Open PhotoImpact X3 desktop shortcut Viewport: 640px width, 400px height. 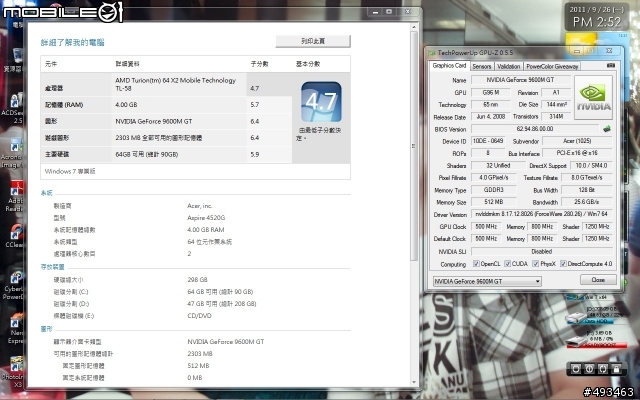(x=16, y=365)
